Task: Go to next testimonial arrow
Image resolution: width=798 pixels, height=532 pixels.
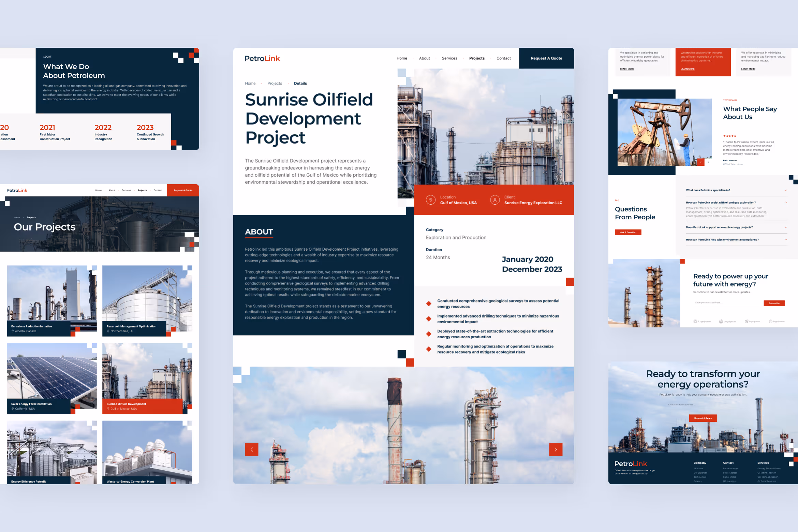Action: [x=708, y=162]
